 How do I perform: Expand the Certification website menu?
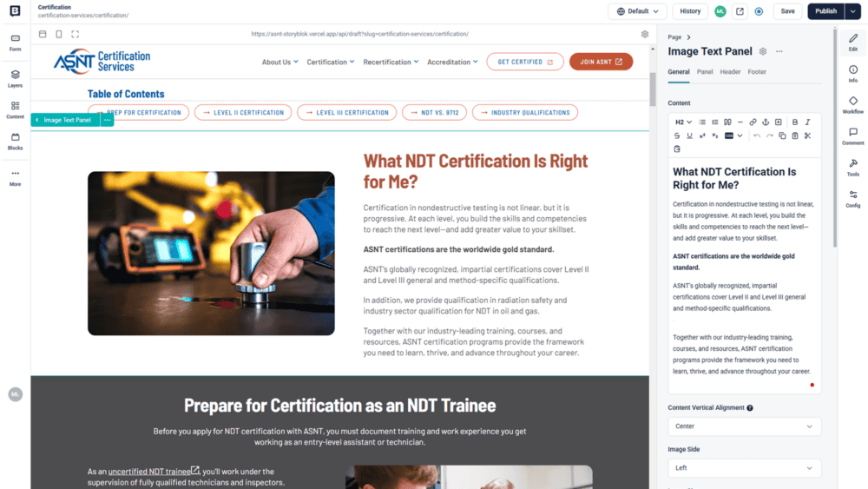331,62
